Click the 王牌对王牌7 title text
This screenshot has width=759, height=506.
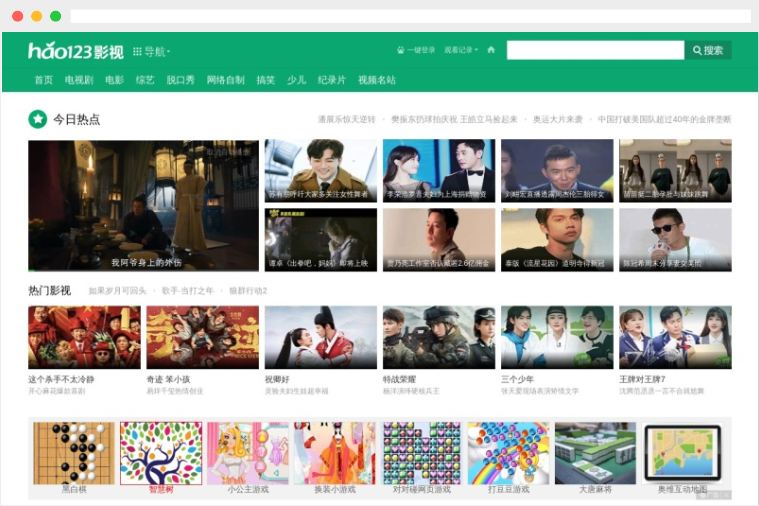[x=642, y=379]
